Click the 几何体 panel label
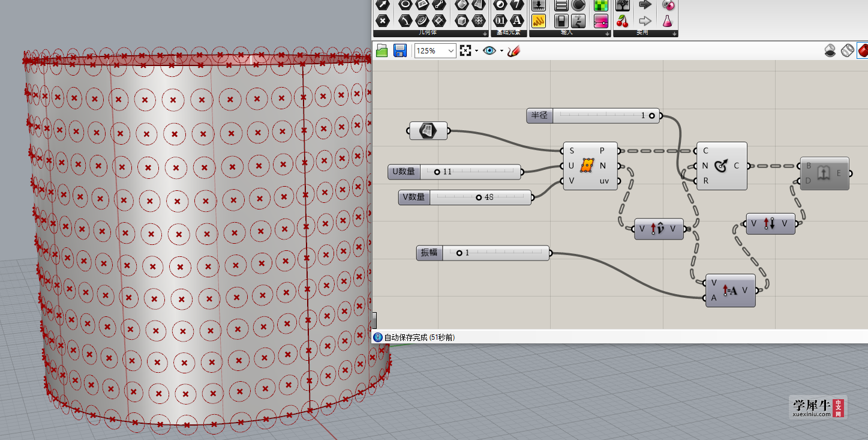This screenshot has width=868, height=440. [x=428, y=33]
